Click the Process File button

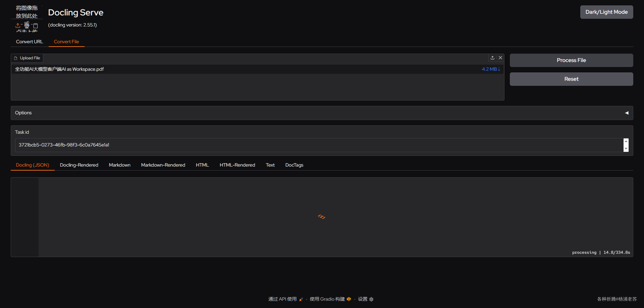(571, 60)
